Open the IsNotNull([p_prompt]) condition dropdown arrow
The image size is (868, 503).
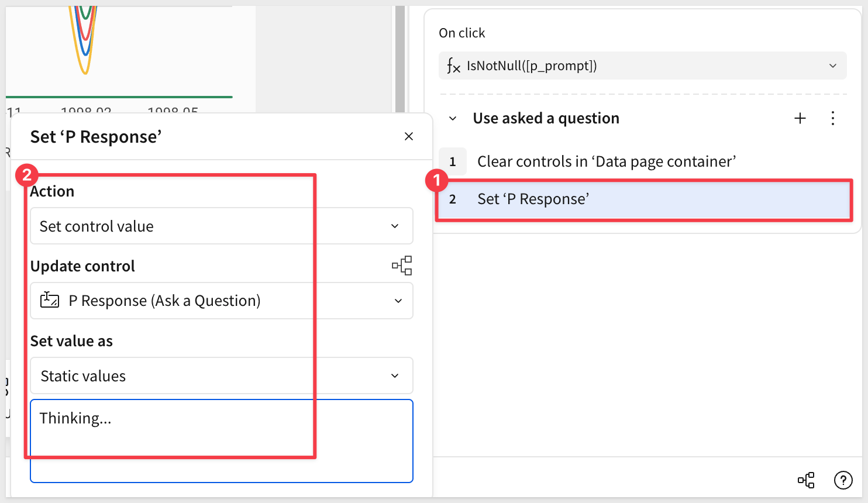pyautogui.click(x=832, y=66)
